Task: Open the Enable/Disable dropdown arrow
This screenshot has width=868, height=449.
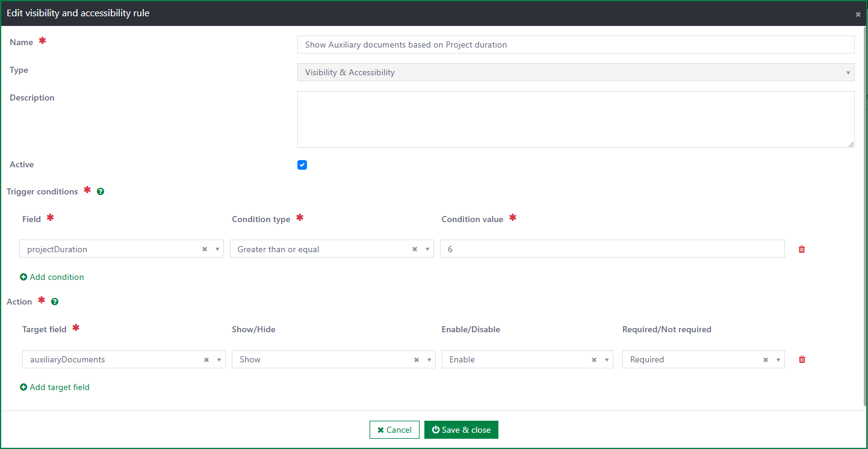Action: pos(607,359)
